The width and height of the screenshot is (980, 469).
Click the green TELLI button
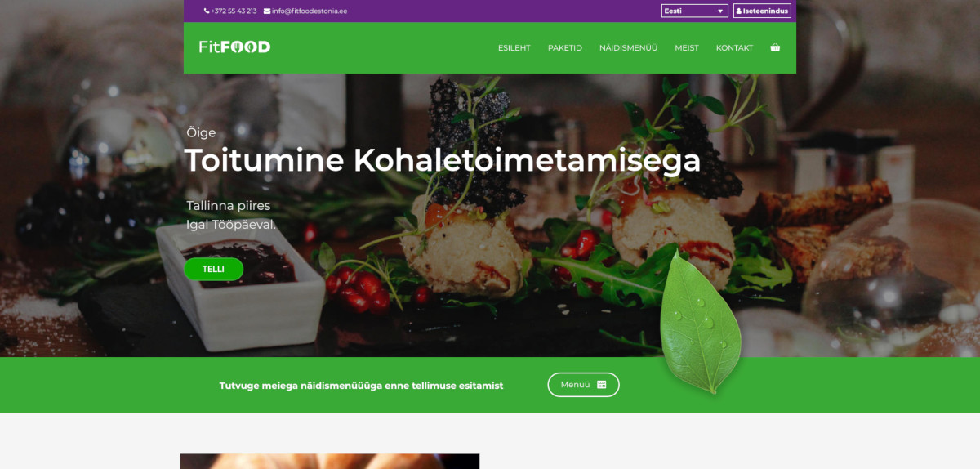click(x=213, y=269)
